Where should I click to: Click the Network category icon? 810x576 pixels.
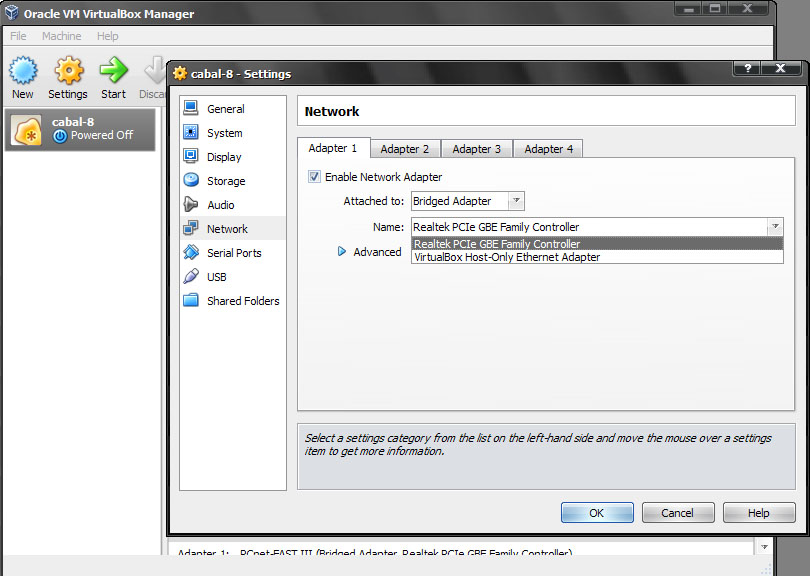(x=191, y=228)
